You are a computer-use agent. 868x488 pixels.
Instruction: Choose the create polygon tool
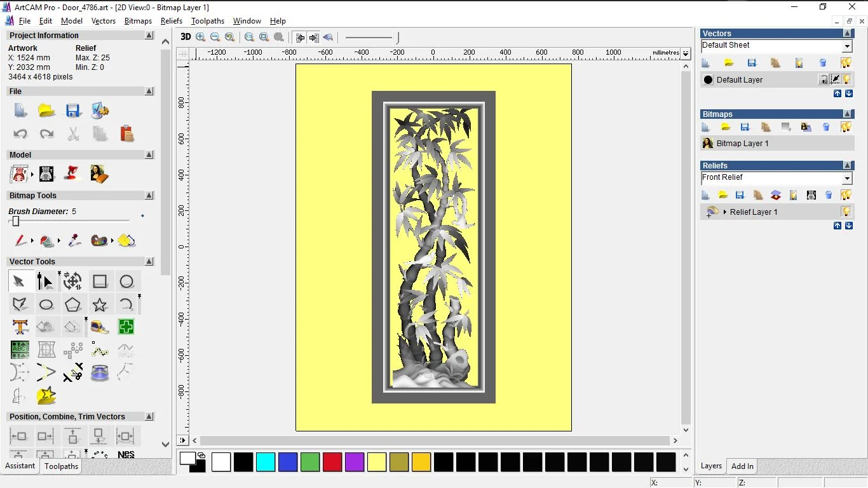pyautogui.click(x=73, y=304)
